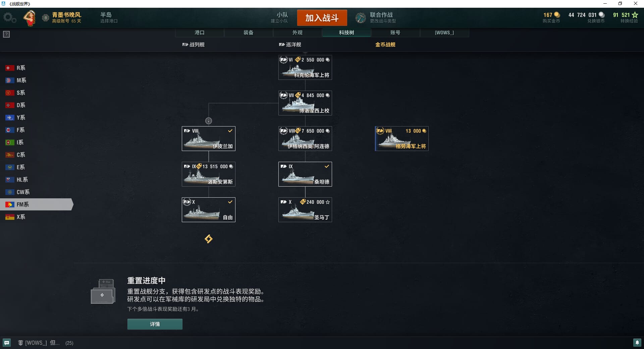This screenshot has width=644, height=349.
Task: Select premium ship 格劳海军上将
Action: click(x=402, y=139)
